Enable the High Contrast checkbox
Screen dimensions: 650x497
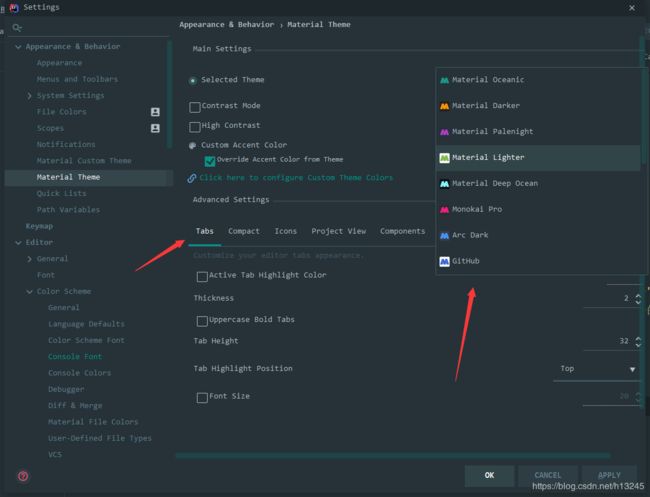point(194,126)
